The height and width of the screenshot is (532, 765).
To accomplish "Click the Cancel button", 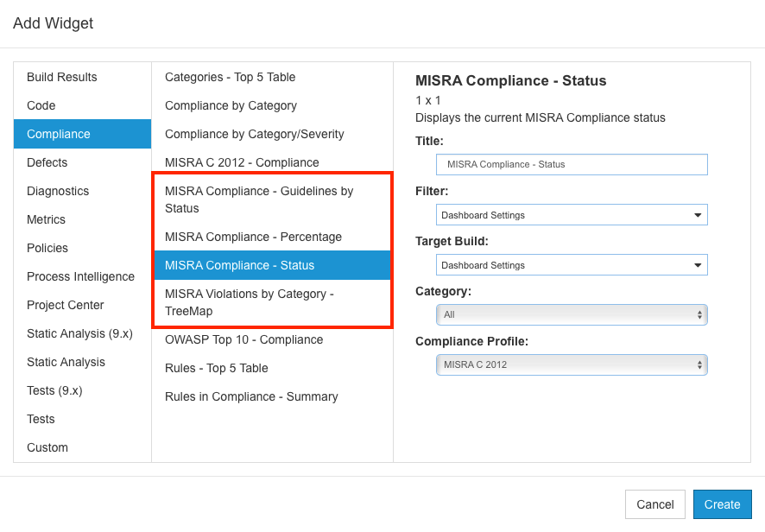I will (x=654, y=504).
